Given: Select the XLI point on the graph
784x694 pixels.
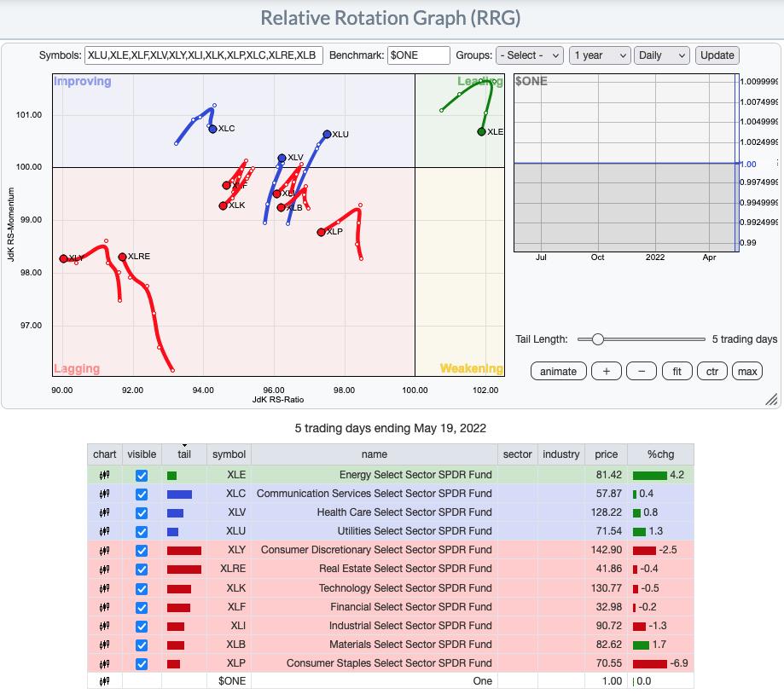Looking at the screenshot, I should (x=276, y=194).
